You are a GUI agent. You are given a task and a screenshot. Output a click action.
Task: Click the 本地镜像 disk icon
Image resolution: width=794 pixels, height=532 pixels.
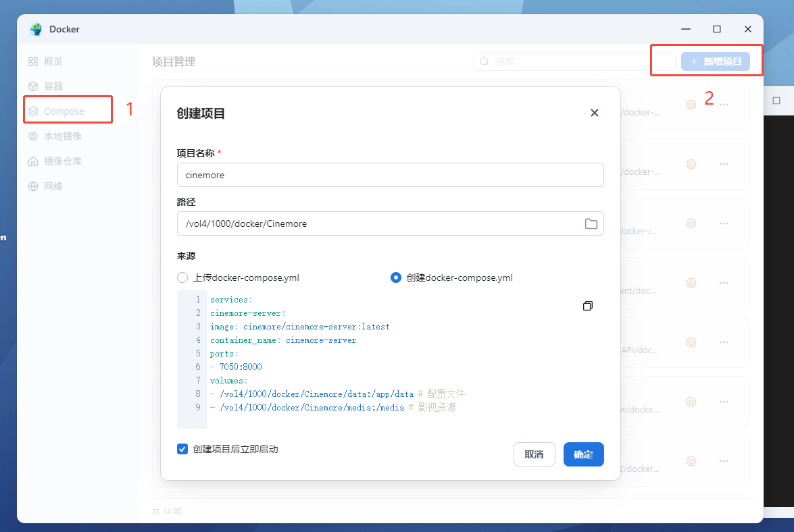[x=33, y=136]
